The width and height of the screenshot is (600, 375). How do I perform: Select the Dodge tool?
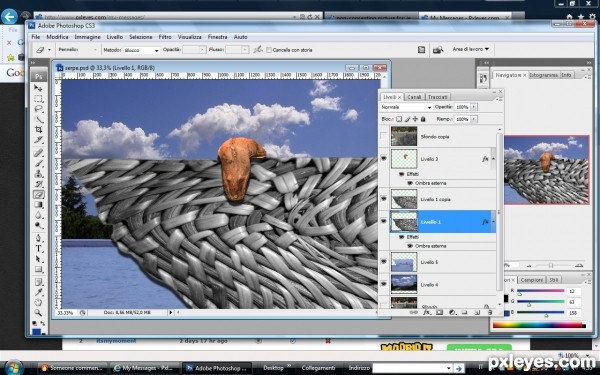pyautogui.click(x=38, y=225)
